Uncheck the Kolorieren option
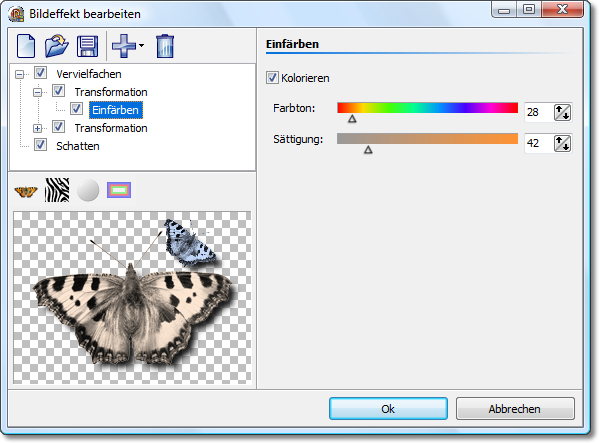Image resolution: width=599 pixels, height=443 pixels. tap(272, 78)
